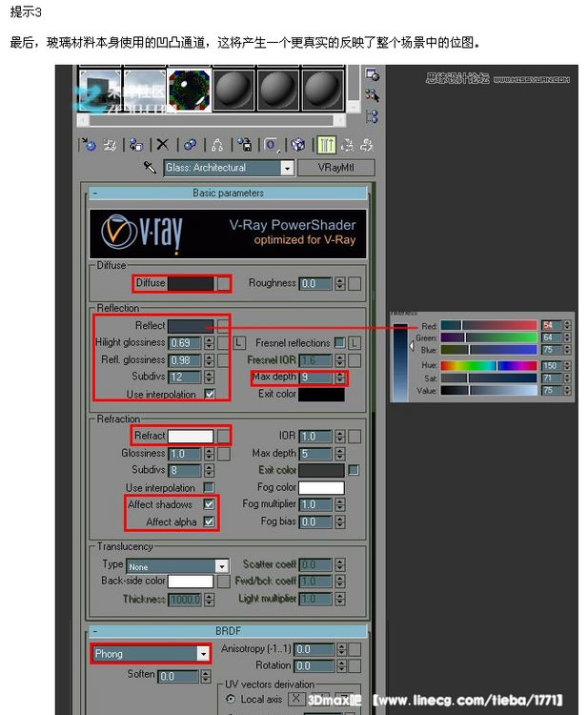Open the Material/Map Navigator icon
The width and height of the screenshot is (588, 715).
point(372,116)
